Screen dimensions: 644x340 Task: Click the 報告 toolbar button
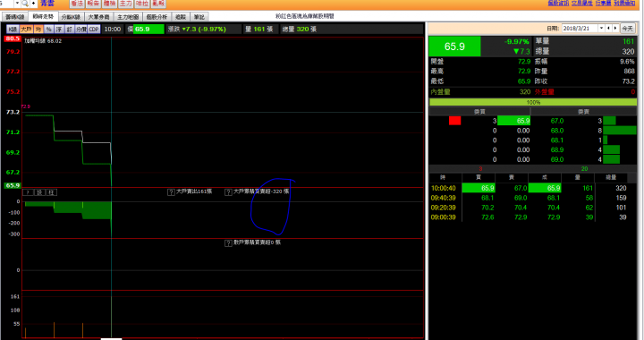pos(93,4)
